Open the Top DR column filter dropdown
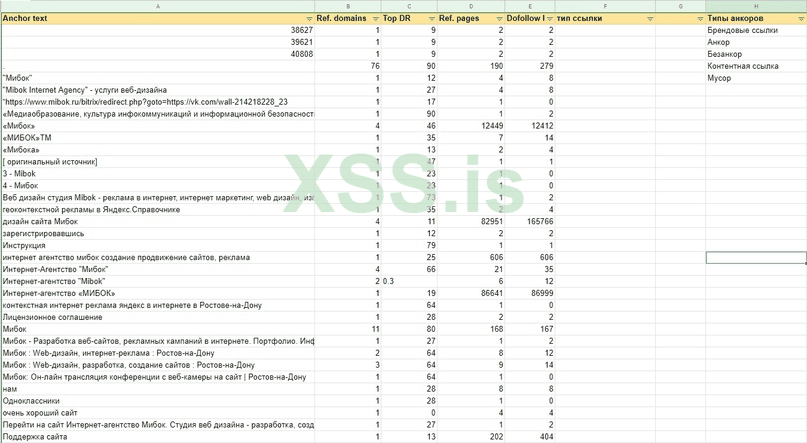This screenshot has width=807, height=443. click(432, 19)
